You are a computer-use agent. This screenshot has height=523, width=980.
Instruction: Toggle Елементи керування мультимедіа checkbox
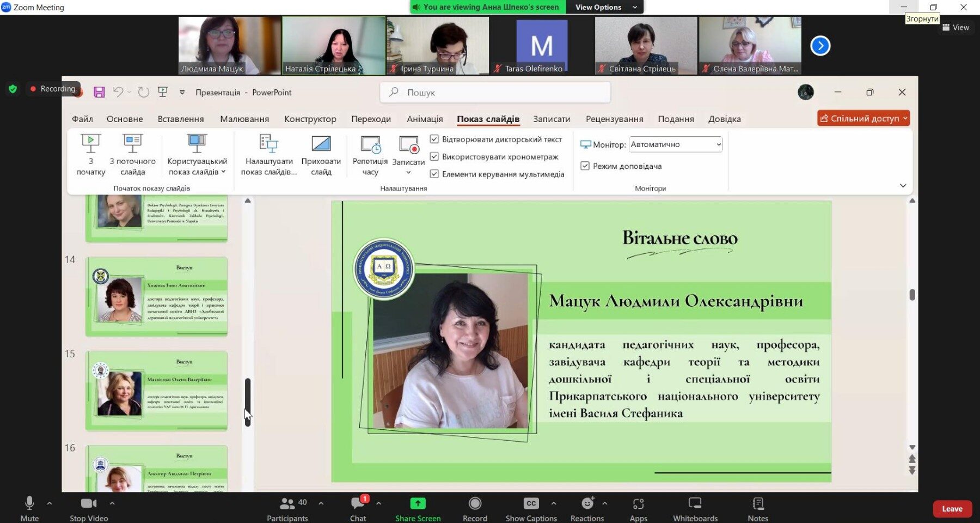(434, 174)
